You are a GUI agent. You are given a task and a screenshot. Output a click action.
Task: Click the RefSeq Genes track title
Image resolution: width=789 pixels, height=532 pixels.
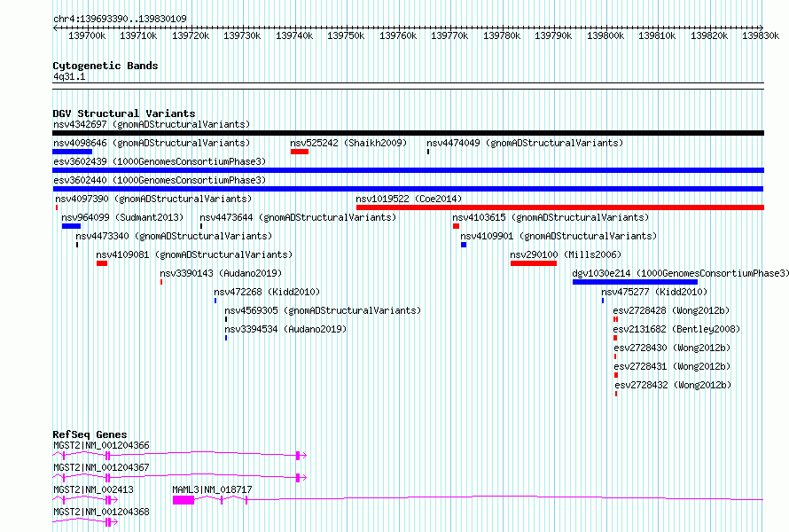click(90, 434)
